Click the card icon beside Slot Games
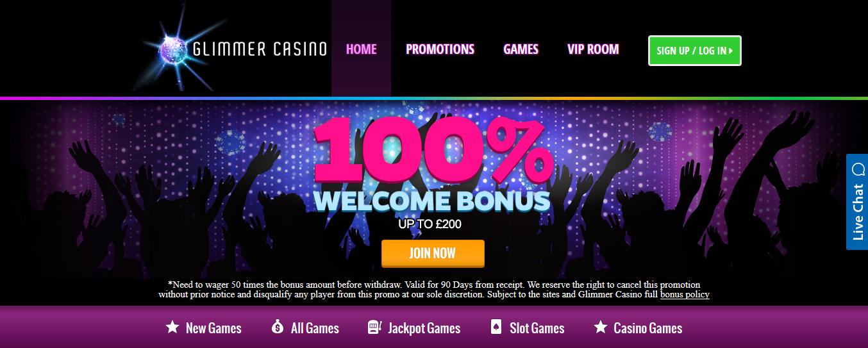Viewport: 868px width, 348px height. 496,327
